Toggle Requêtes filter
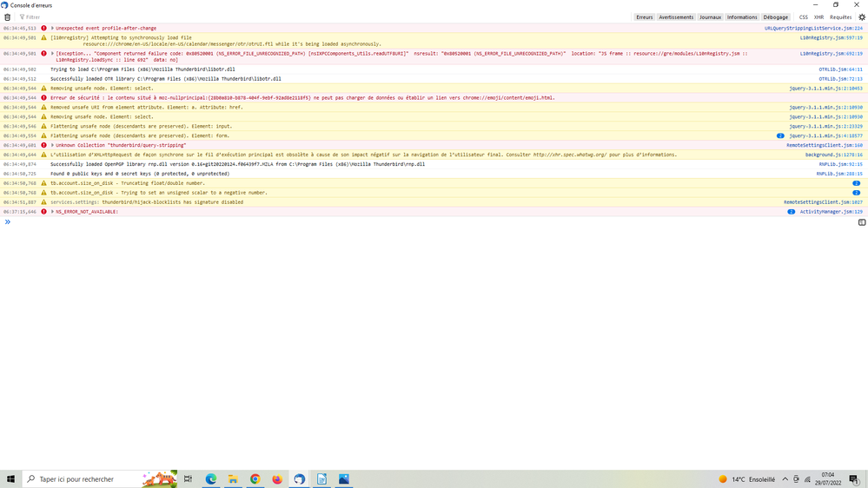Viewport: 868px width, 488px height. click(x=840, y=17)
